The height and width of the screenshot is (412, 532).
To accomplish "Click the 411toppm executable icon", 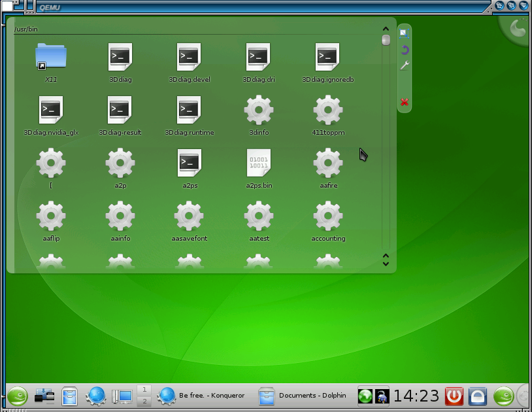I will coord(328,110).
